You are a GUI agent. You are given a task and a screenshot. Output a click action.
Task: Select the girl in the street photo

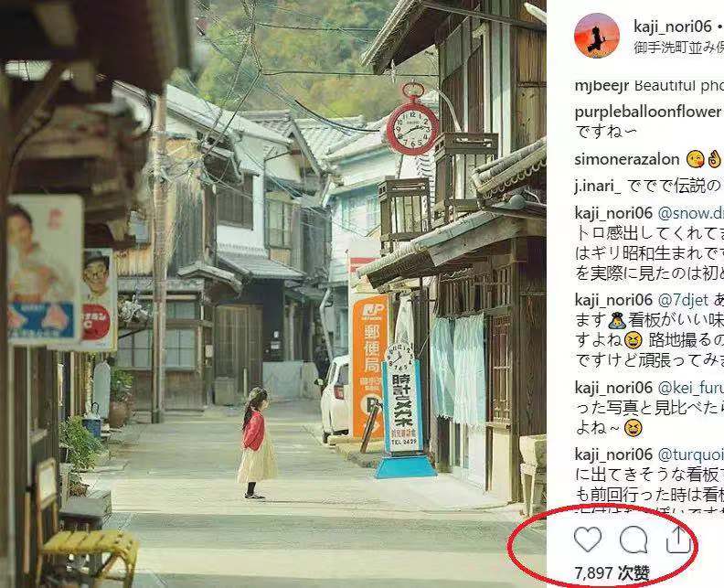[x=256, y=444]
